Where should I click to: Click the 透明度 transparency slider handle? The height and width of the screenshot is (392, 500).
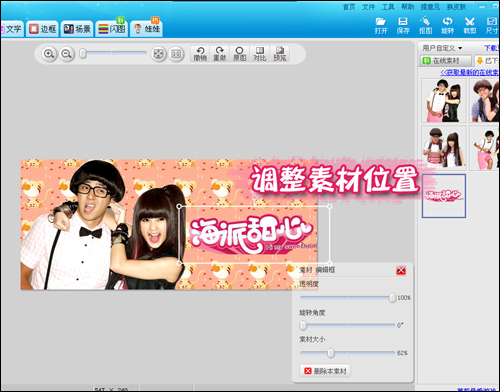pyautogui.click(x=393, y=297)
